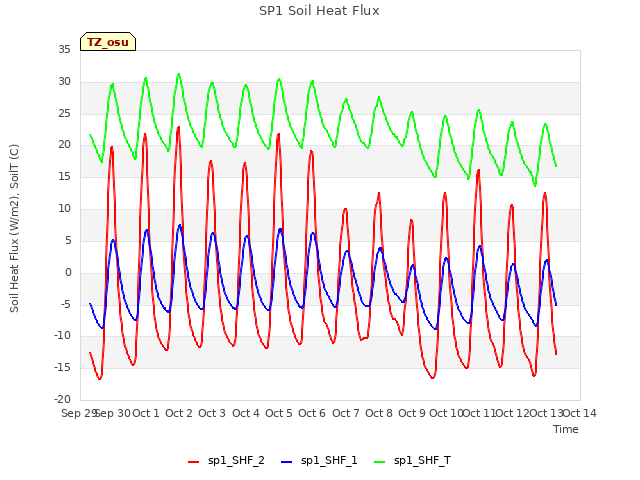The height and width of the screenshot is (480, 640).
Task: Click the Oct 8 x-axis tick label
Action: click(379, 413)
